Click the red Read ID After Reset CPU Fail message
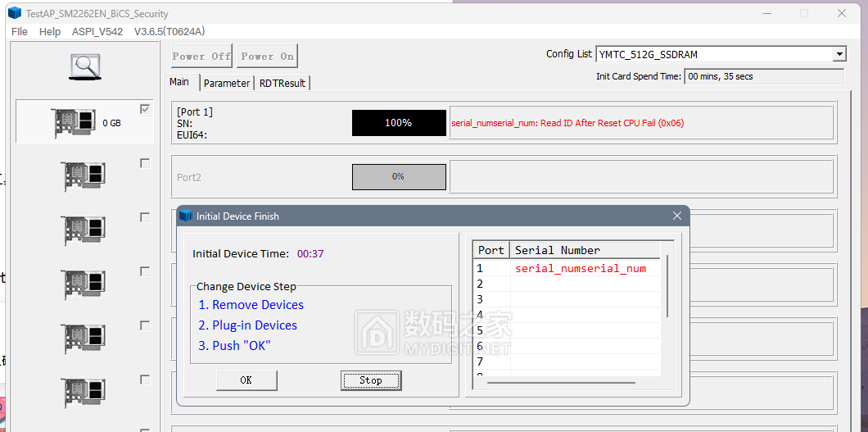868x432 pixels. [x=567, y=124]
